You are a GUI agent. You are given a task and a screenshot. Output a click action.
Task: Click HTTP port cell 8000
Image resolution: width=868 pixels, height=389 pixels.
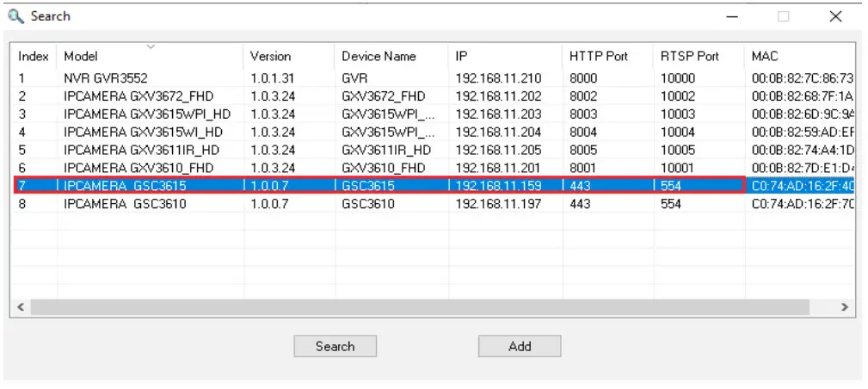click(583, 78)
